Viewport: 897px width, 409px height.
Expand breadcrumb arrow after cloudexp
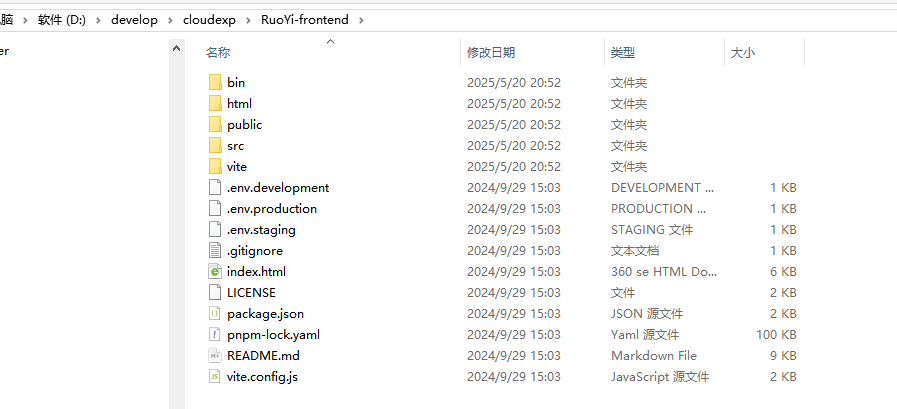tap(248, 20)
